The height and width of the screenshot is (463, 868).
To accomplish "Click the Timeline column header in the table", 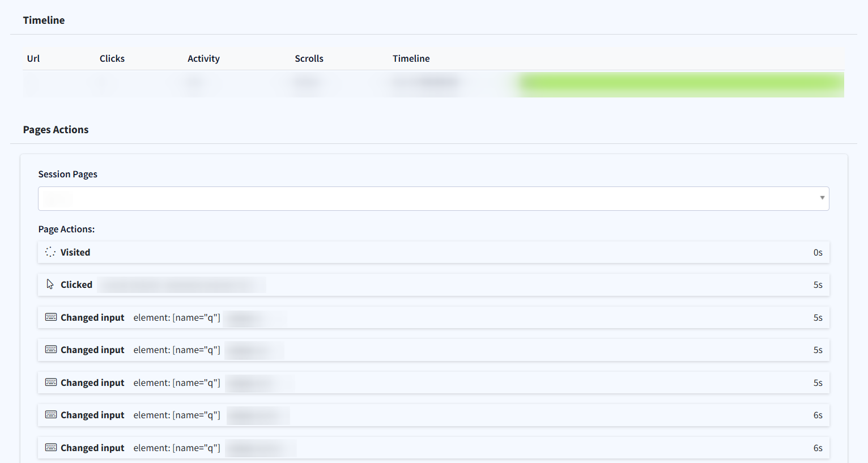I will [411, 58].
